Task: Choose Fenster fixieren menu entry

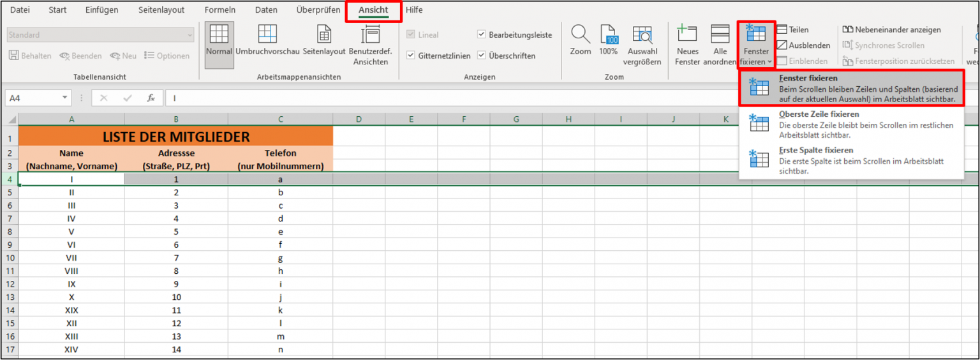Action: pyautogui.click(x=851, y=88)
